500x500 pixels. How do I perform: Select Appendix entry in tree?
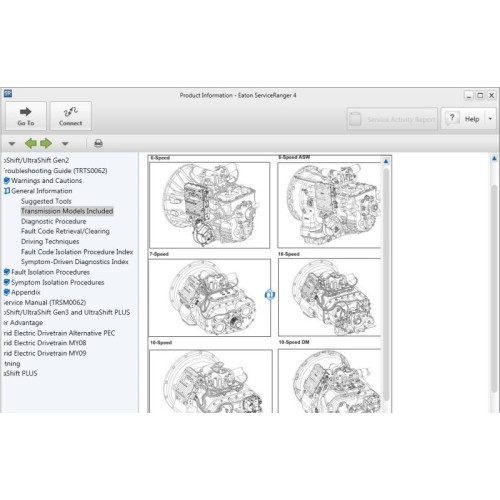click(26, 292)
